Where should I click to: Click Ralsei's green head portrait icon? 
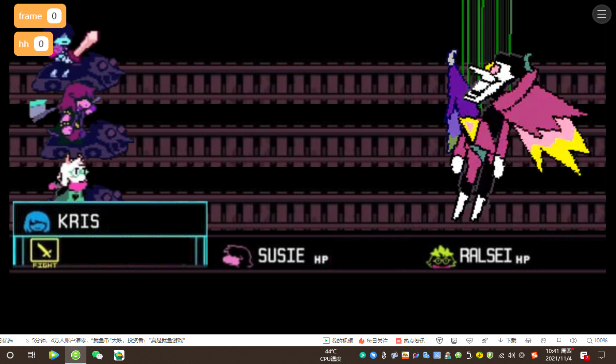pyautogui.click(x=442, y=257)
